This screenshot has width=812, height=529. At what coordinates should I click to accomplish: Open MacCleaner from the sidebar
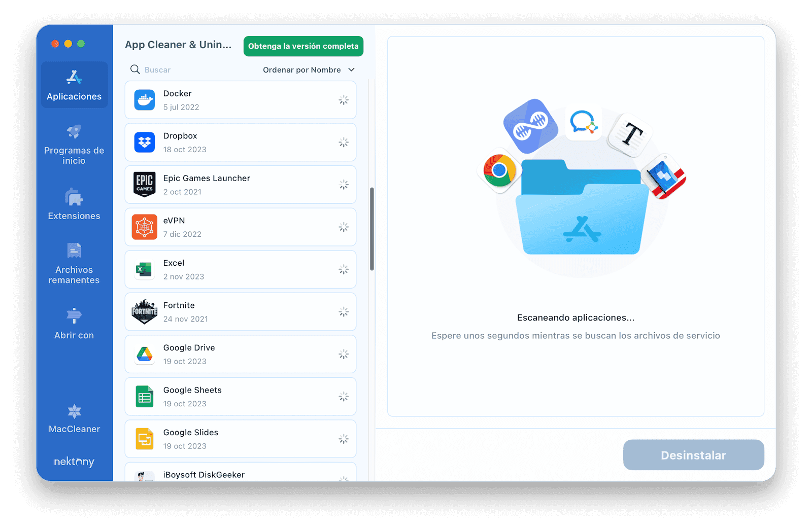pyautogui.click(x=74, y=419)
